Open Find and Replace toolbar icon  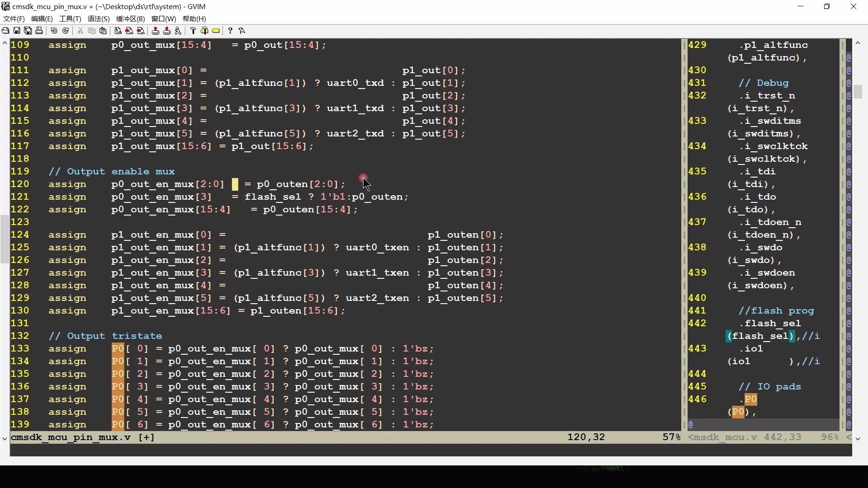pyautogui.click(x=118, y=31)
